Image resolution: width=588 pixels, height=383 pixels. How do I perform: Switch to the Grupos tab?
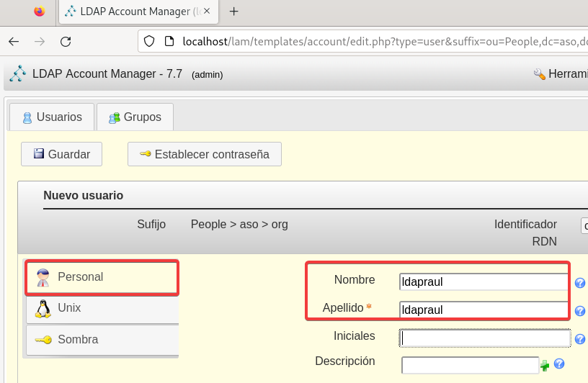[x=135, y=117]
